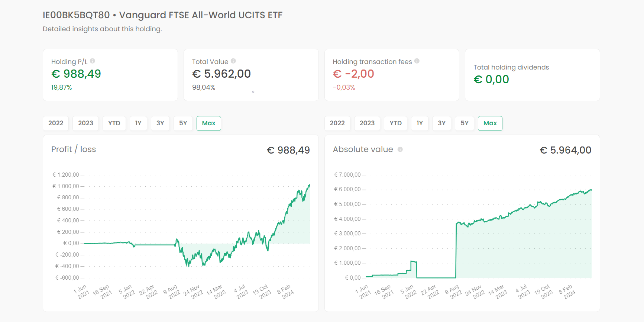Click the Vanguard FTSE All-World UCITS ETF heading
This screenshot has height=322, width=644.
(x=201, y=15)
